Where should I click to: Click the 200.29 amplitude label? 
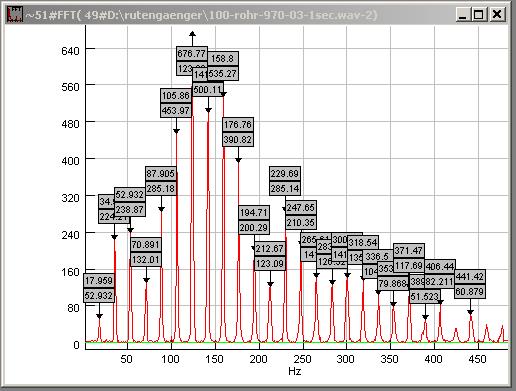(254, 228)
